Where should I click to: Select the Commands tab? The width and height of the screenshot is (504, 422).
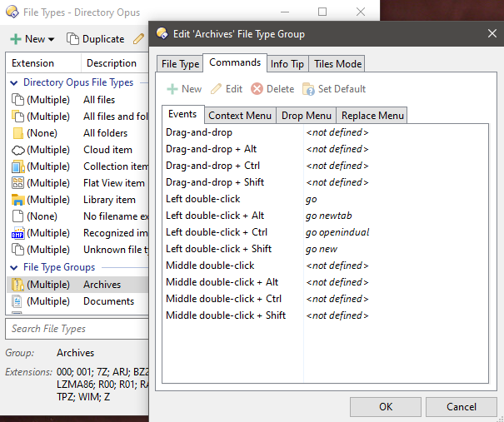click(x=235, y=62)
